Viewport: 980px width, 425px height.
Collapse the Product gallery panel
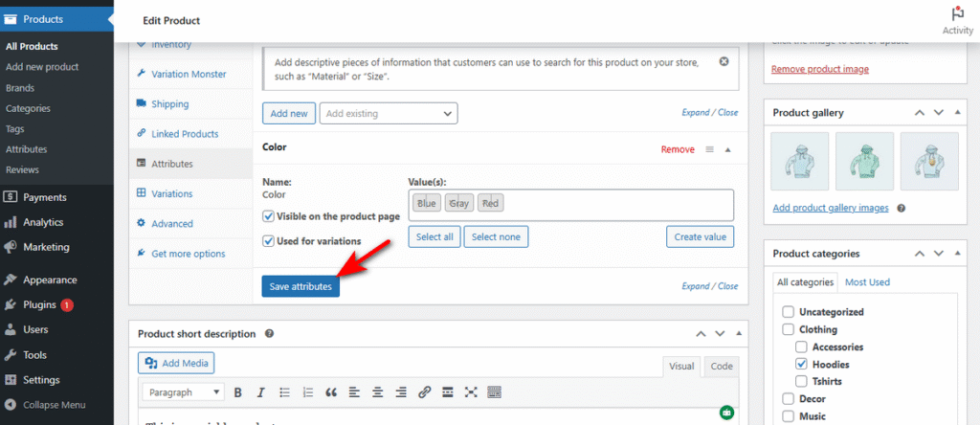click(x=958, y=113)
